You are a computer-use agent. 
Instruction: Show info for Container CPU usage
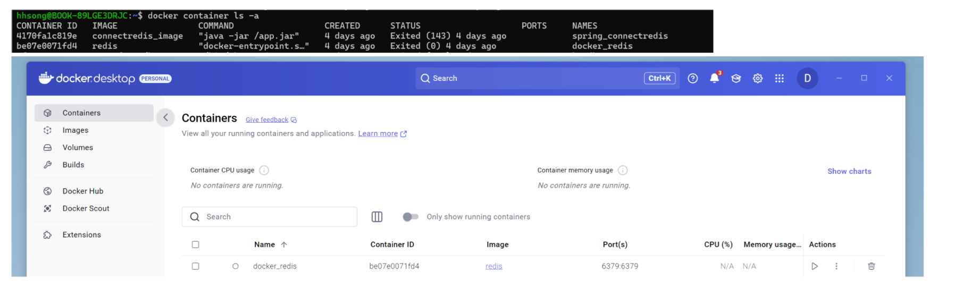264,170
